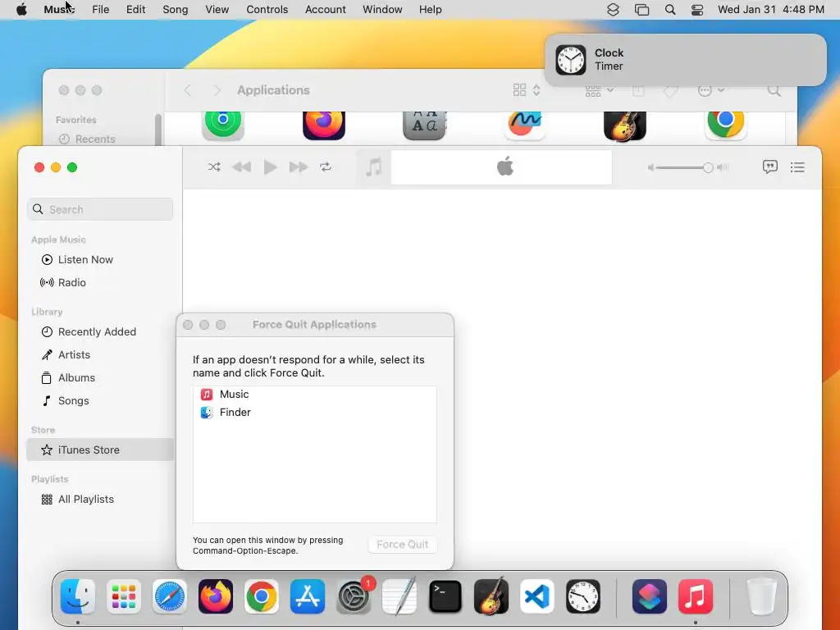Image resolution: width=840 pixels, height=630 pixels.
Task: Open the Window menu
Action: pyautogui.click(x=382, y=10)
